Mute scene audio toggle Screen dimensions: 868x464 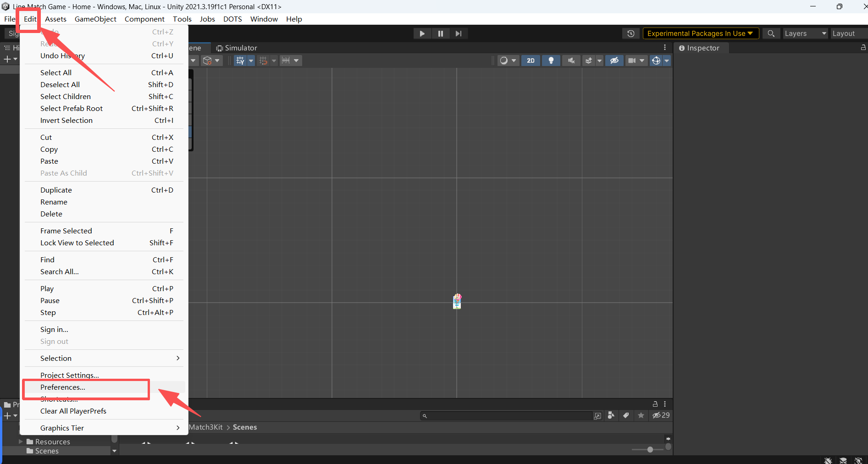click(571, 61)
